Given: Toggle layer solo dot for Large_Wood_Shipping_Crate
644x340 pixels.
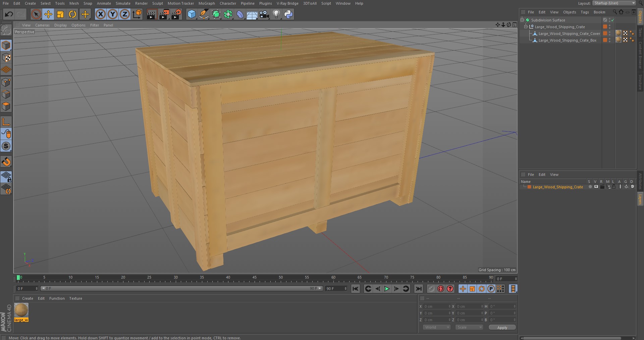Looking at the screenshot, I should pyautogui.click(x=590, y=187).
